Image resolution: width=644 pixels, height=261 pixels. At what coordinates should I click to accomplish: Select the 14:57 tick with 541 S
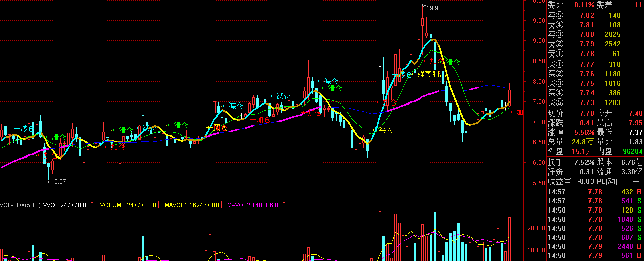pos(596,201)
